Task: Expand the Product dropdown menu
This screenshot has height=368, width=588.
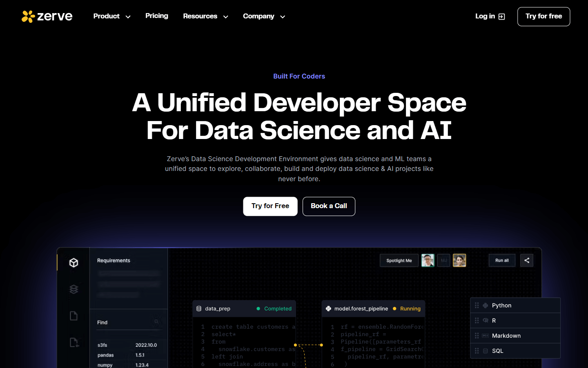Action: point(112,16)
